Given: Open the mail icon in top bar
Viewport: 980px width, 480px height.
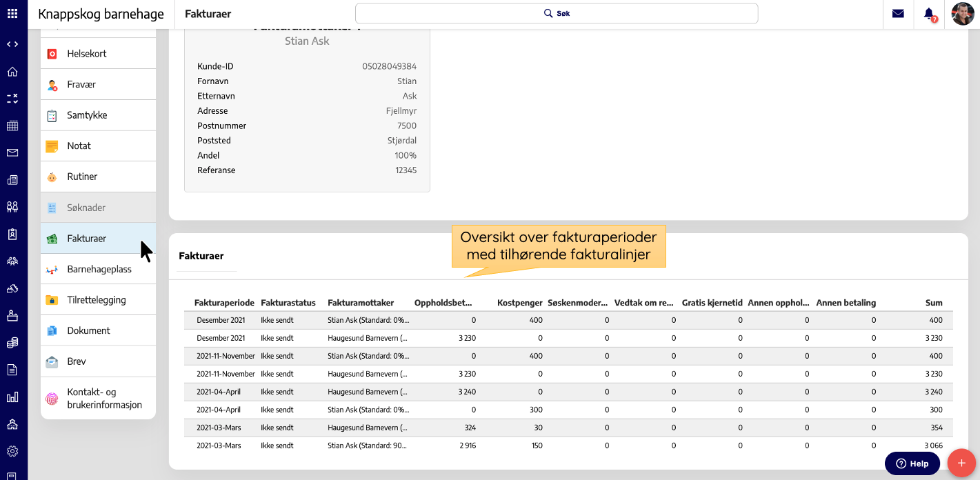Looking at the screenshot, I should 898,13.
